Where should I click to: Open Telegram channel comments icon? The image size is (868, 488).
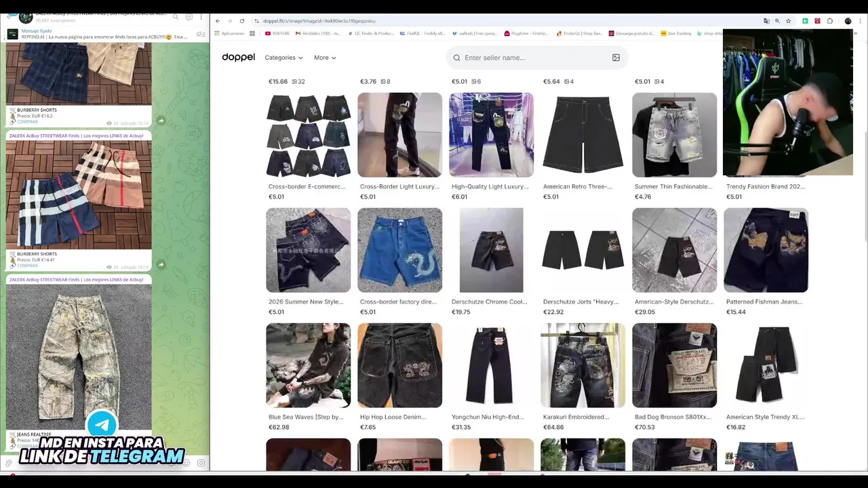[x=189, y=17]
